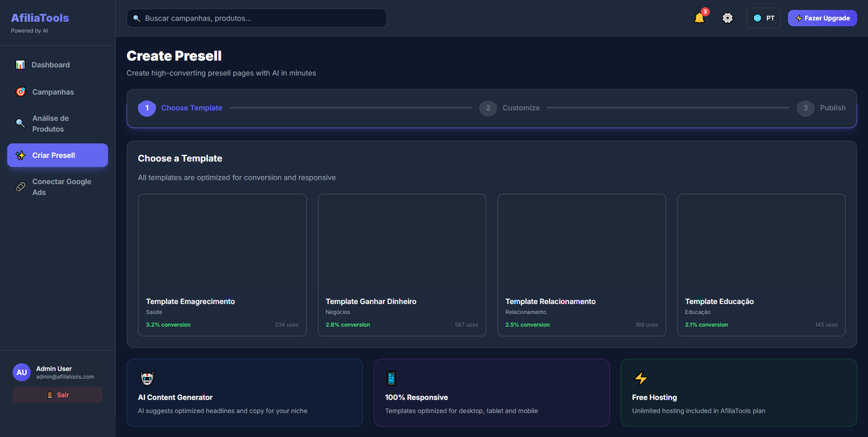Select the Template Ganhar Dinheiro card
868x437 pixels.
click(x=401, y=265)
